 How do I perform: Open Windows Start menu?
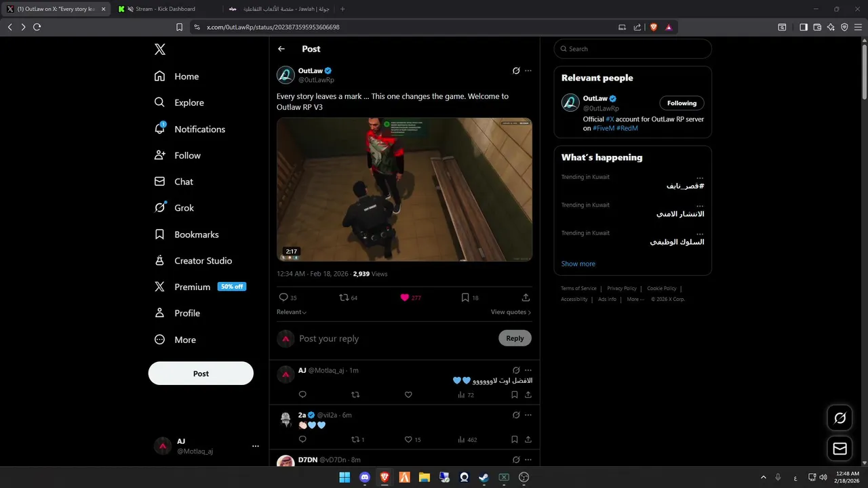pos(344,477)
